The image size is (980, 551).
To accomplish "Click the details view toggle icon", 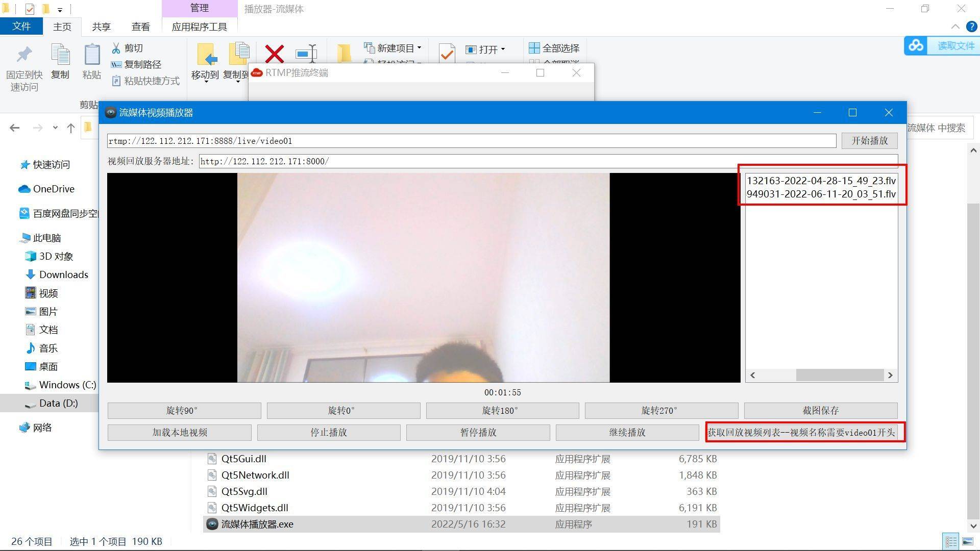I will pyautogui.click(x=951, y=541).
